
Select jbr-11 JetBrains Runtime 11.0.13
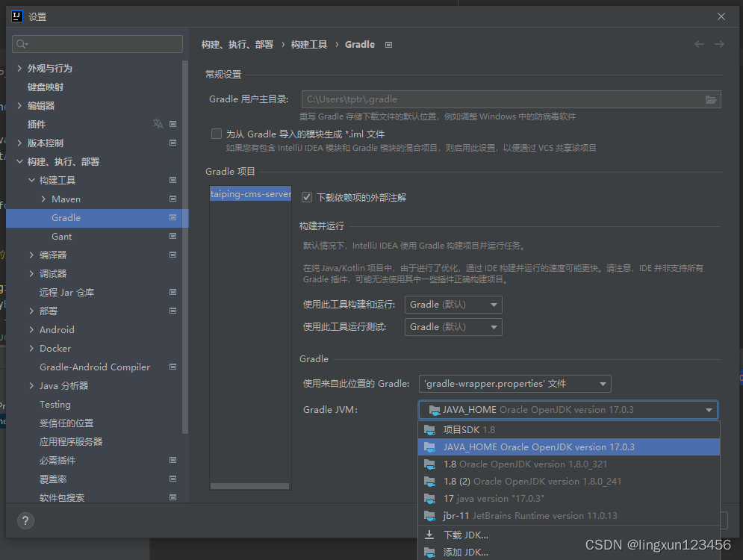(568, 515)
